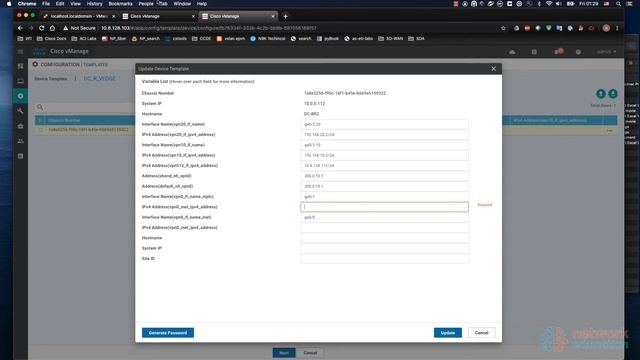Open the File menu in the macOS menu bar
The height and width of the screenshot is (360, 640).
point(46,4)
